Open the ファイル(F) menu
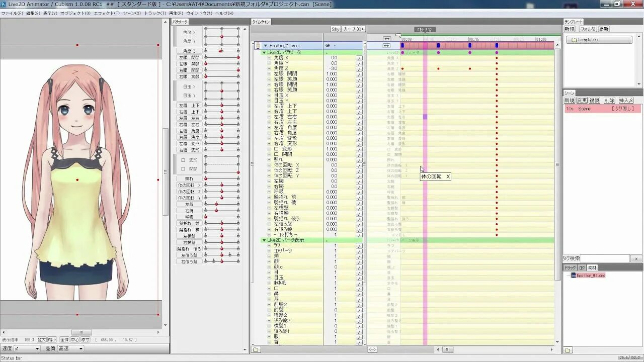Image resolution: width=644 pixels, height=362 pixels. (12, 13)
